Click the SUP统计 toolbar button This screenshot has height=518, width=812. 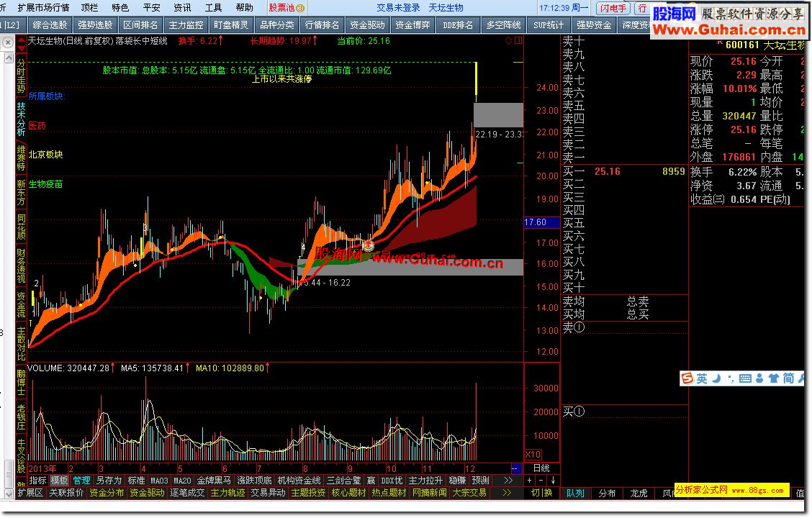(549, 25)
